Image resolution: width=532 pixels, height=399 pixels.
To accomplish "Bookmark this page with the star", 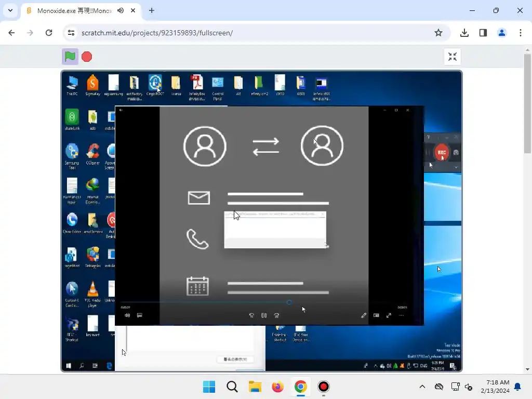I will 438,33.
